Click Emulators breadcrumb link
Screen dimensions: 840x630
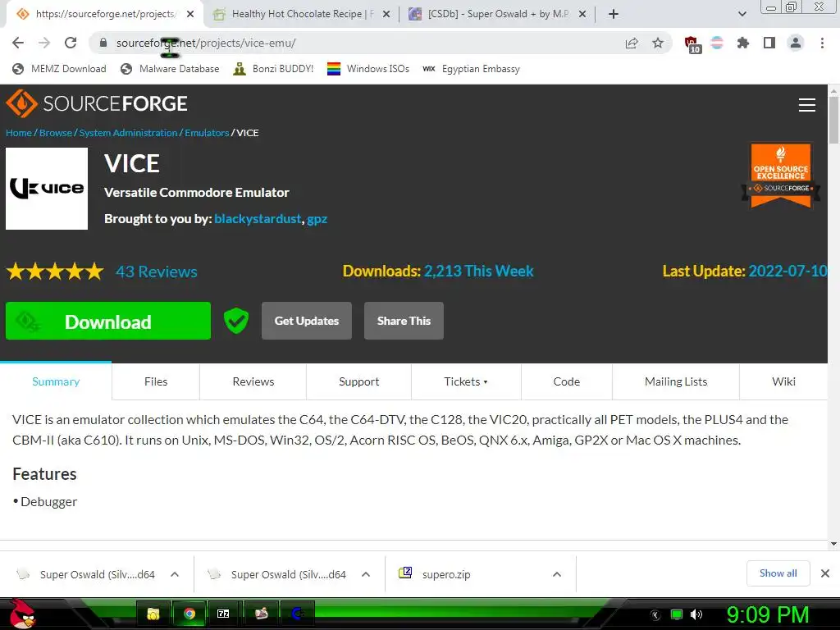tap(207, 133)
